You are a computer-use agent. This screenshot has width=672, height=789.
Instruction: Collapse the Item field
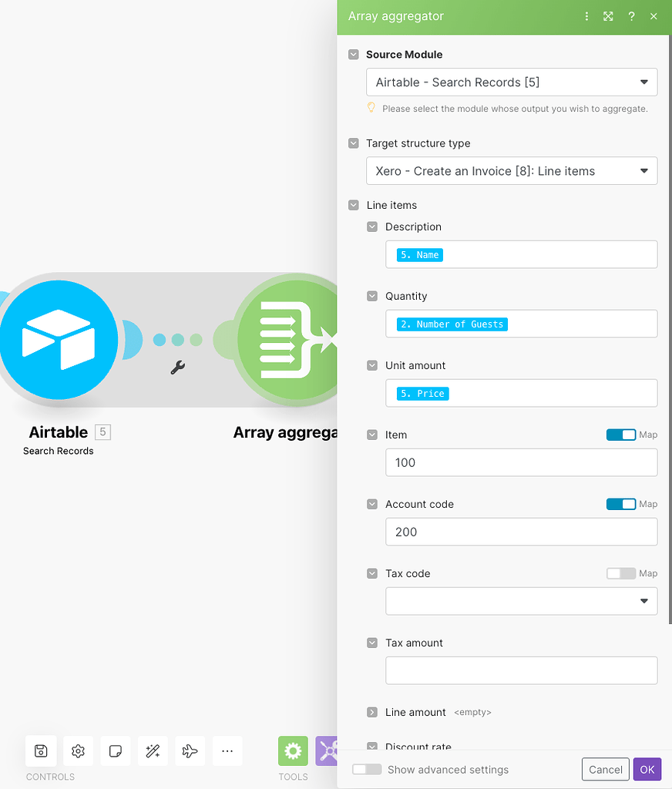[x=372, y=435]
